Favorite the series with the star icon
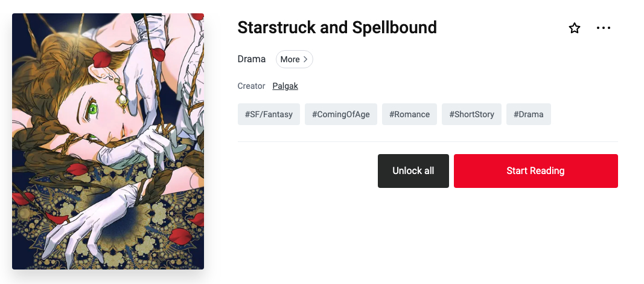The height and width of the screenshot is (284, 644). [575, 28]
